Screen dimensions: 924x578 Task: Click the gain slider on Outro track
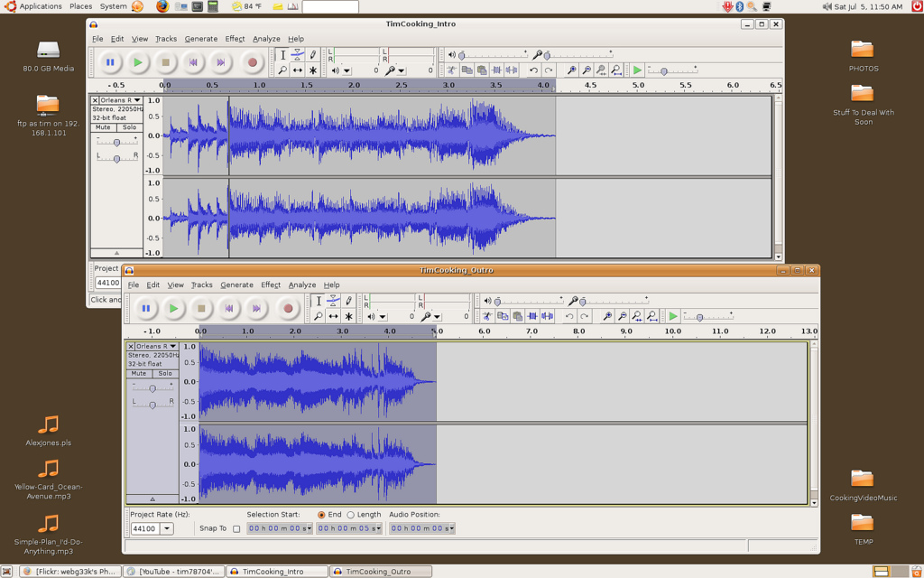click(x=152, y=388)
